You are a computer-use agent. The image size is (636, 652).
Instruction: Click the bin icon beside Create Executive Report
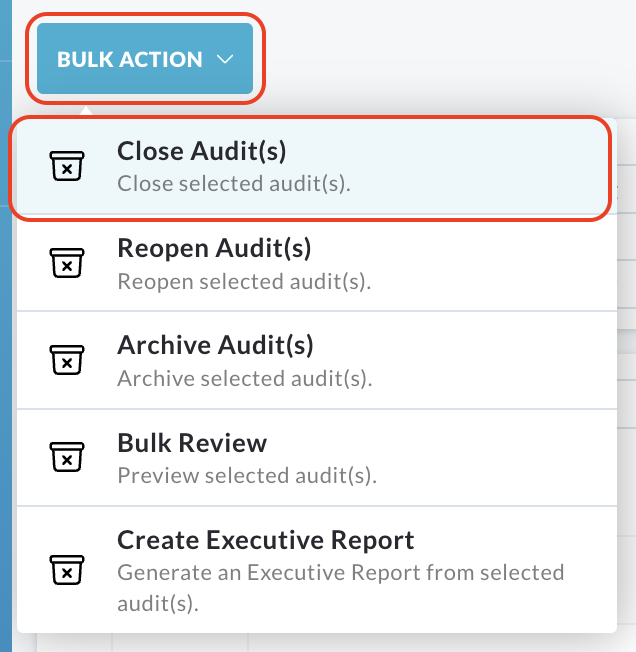67,570
